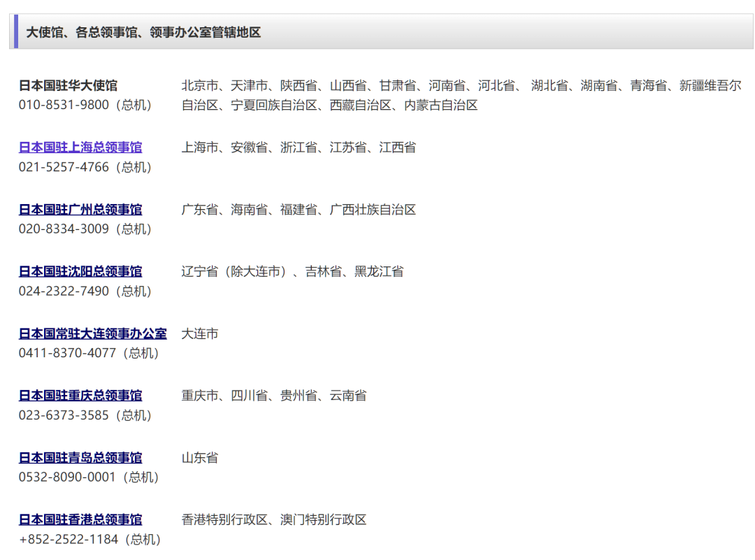The width and height of the screenshot is (755, 560).
Task: Click the 日本国驻华大使馆 title text
Action: [68, 86]
